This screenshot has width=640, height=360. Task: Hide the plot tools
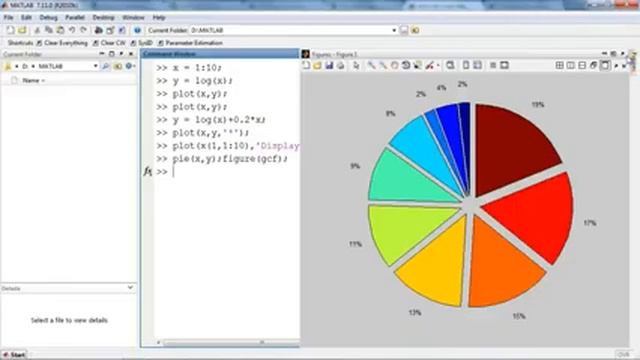pos(493,65)
